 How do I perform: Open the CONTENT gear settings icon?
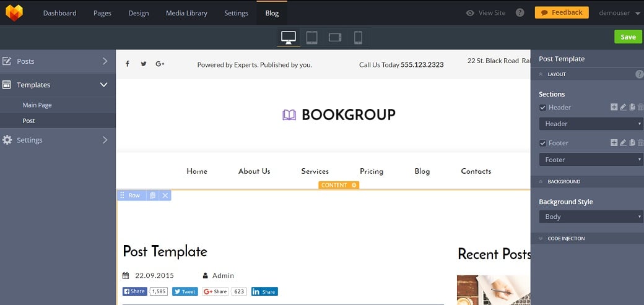pos(354,185)
